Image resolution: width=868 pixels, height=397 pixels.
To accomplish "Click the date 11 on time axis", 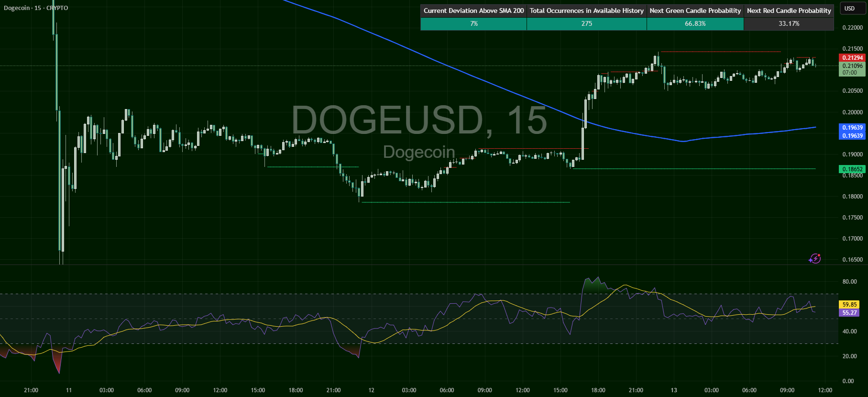I will pyautogui.click(x=69, y=390).
